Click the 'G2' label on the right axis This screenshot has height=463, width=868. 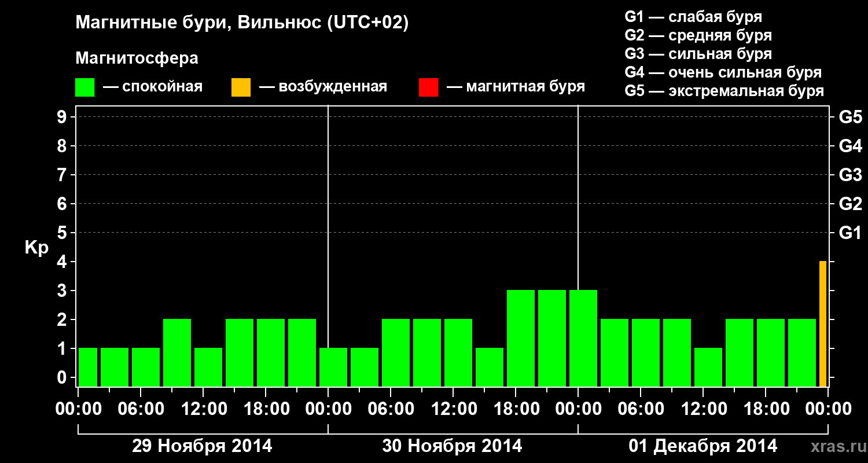[x=850, y=204]
